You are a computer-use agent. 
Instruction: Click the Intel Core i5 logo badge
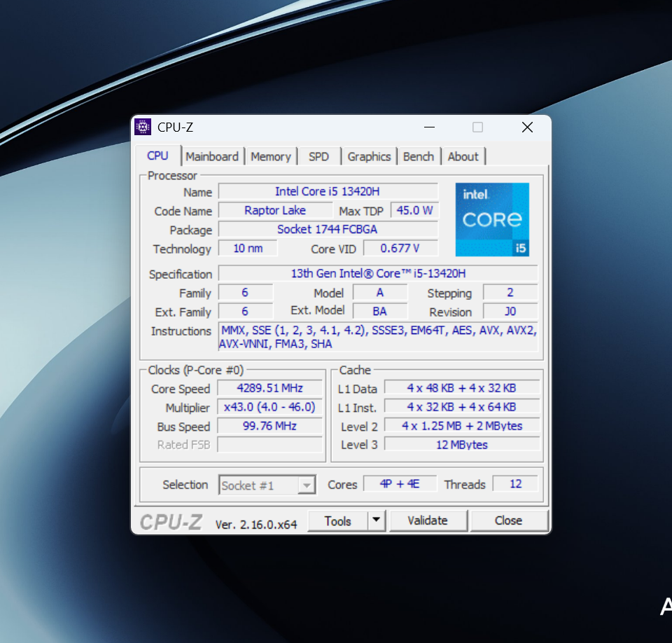[492, 219]
